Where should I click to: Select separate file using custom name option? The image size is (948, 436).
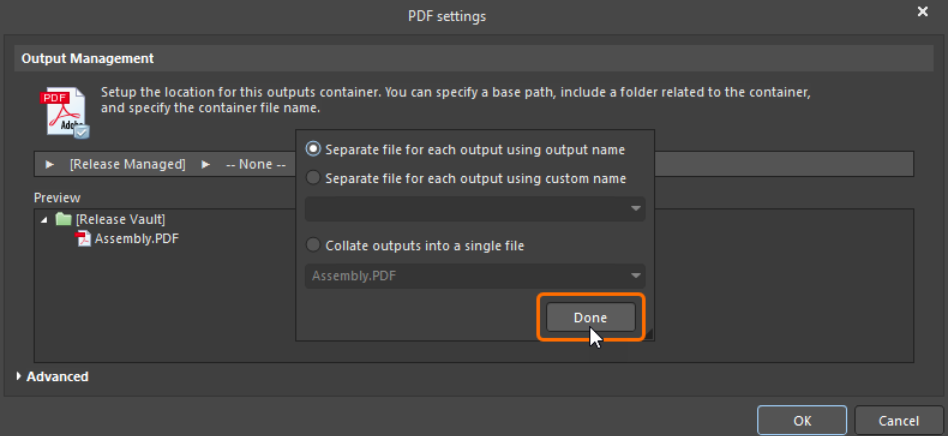[x=314, y=178]
